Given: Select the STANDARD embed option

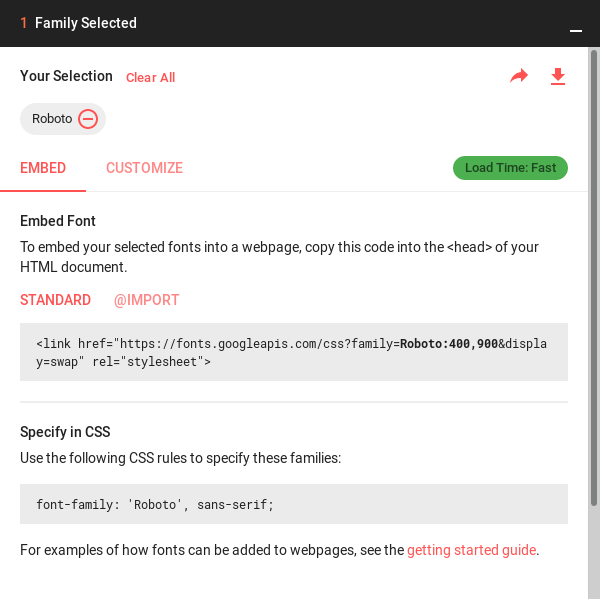Looking at the screenshot, I should (x=55, y=300).
